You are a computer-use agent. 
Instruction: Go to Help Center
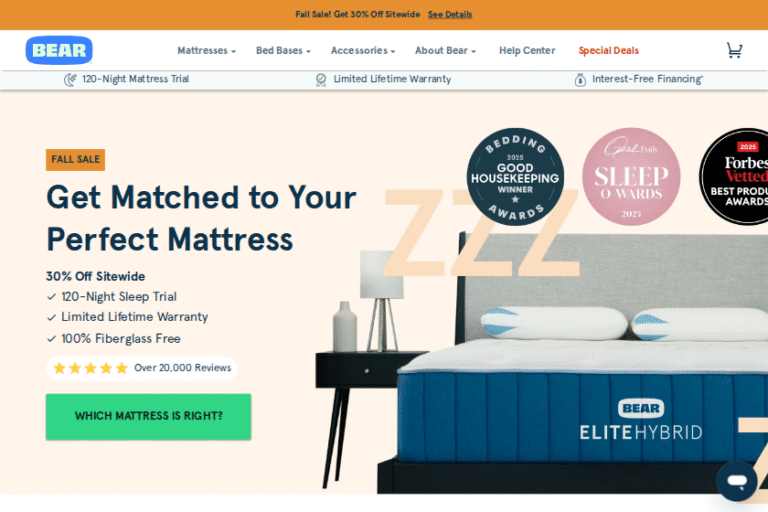pyautogui.click(x=527, y=50)
